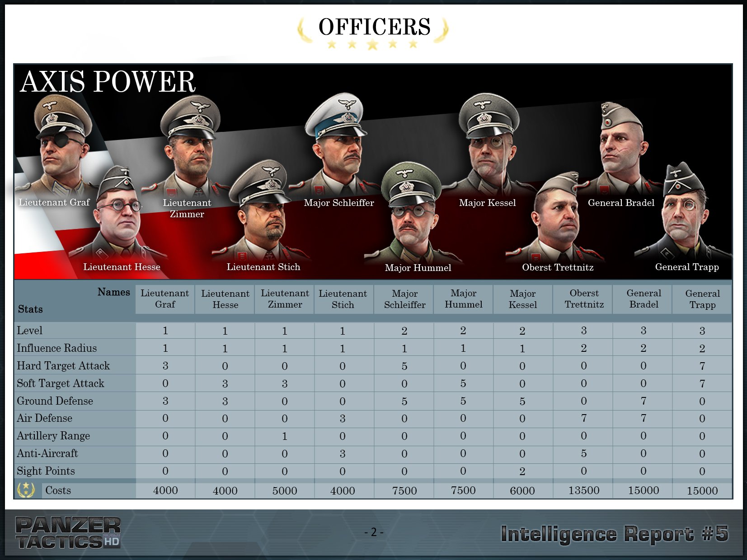Viewport: 747px width, 560px height.
Task: Click the Influence Radius row label
Action: click(x=57, y=348)
